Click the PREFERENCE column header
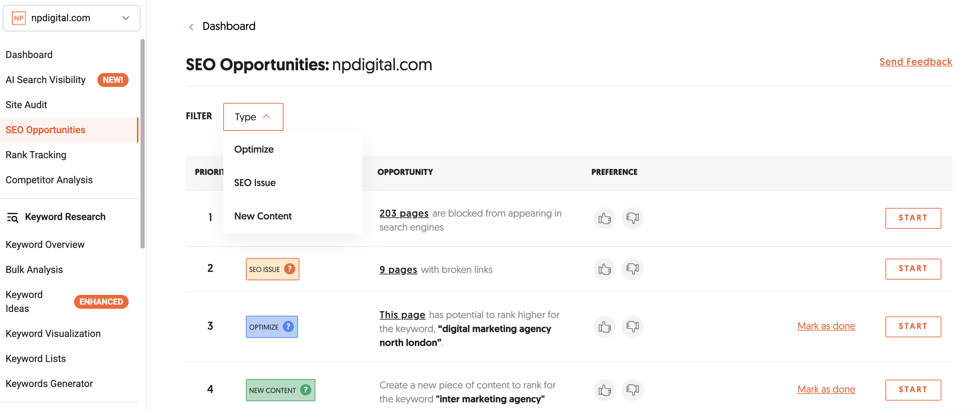This screenshot has height=411, width=980. (x=614, y=172)
